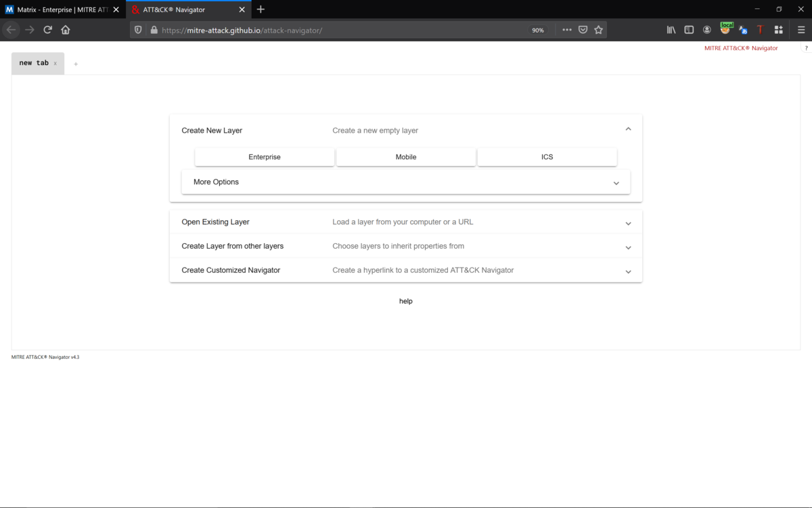Click the tracking protection shield icon

click(138, 30)
